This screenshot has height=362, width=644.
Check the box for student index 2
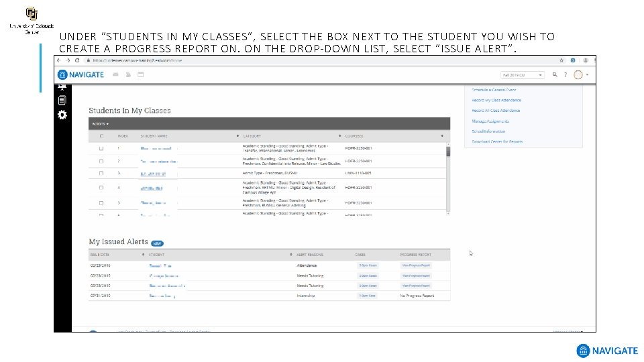click(101, 162)
